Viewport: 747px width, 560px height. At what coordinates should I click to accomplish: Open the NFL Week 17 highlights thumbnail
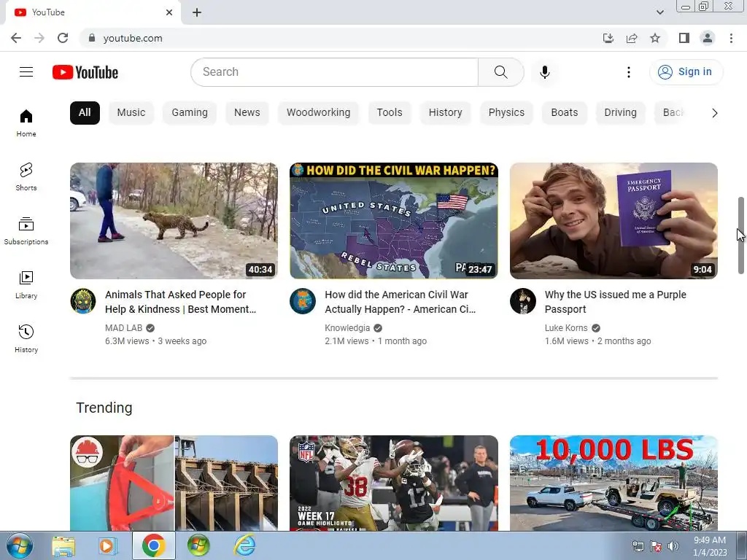coord(394,483)
